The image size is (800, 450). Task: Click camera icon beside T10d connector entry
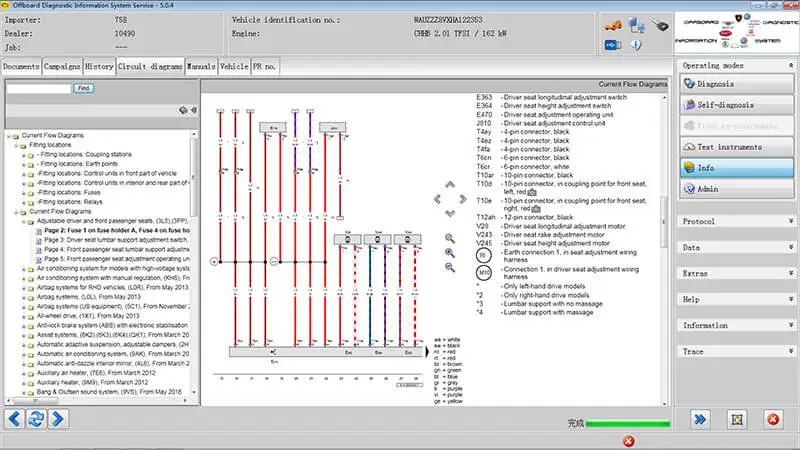click(x=532, y=192)
